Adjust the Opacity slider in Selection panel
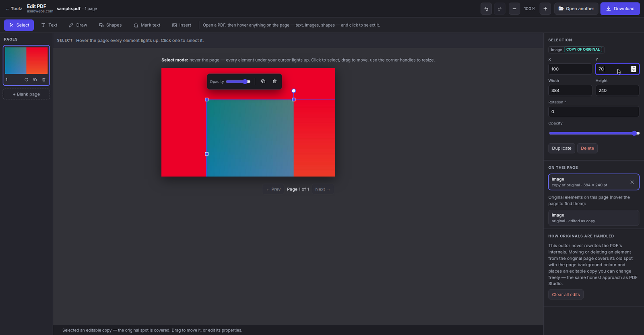Viewport: 644px width, 335px height. click(x=594, y=133)
